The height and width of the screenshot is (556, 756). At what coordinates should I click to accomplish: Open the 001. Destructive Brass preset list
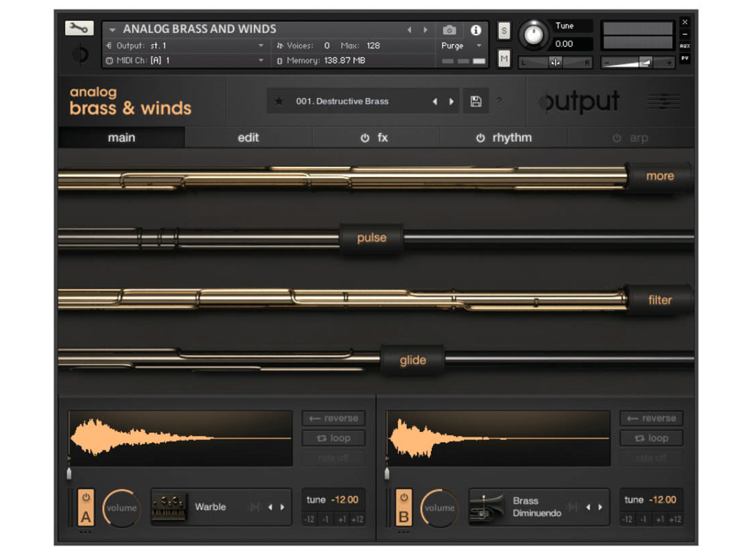tap(343, 101)
